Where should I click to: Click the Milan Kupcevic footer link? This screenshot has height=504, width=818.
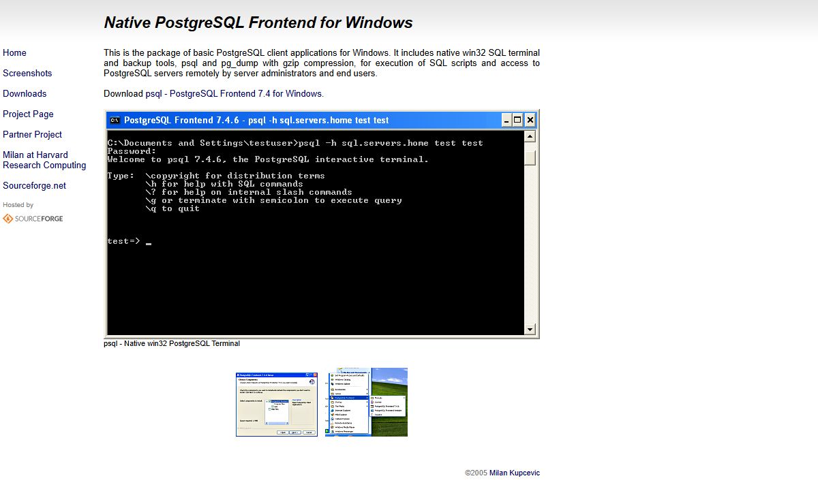pyautogui.click(x=514, y=473)
